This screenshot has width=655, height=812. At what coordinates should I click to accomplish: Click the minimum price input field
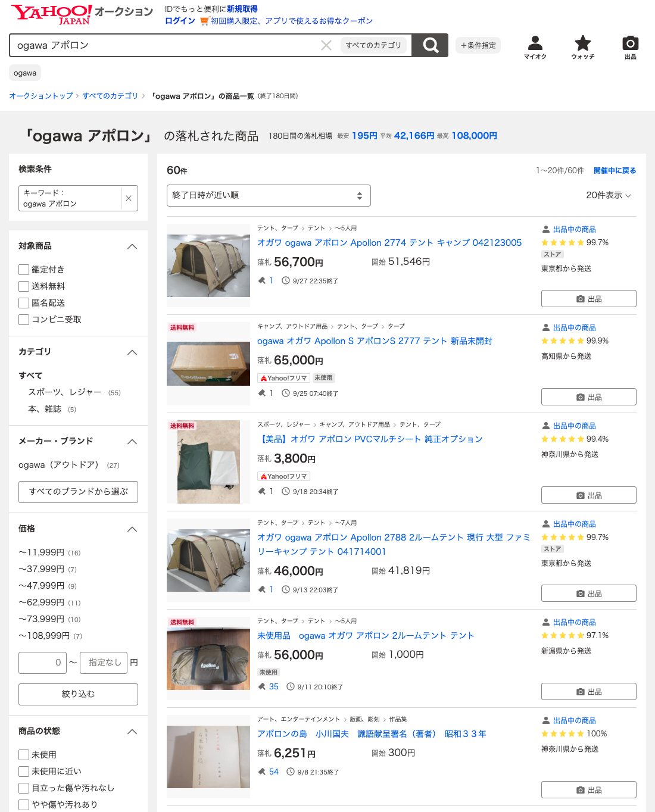[42, 663]
